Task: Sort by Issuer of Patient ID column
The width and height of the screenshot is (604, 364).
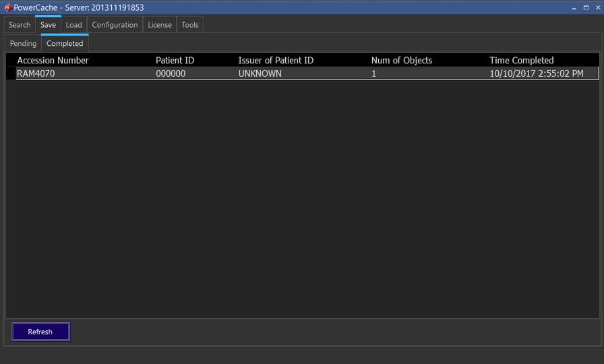Action: click(276, 61)
